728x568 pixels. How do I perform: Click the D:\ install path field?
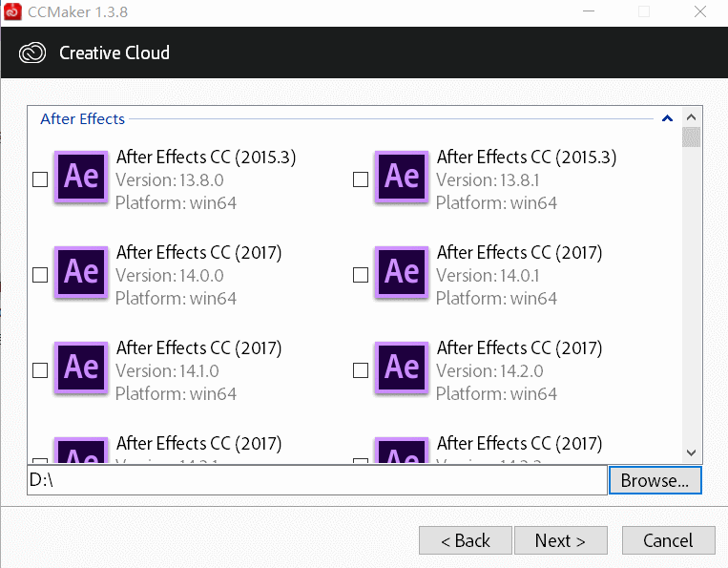point(317,480)
